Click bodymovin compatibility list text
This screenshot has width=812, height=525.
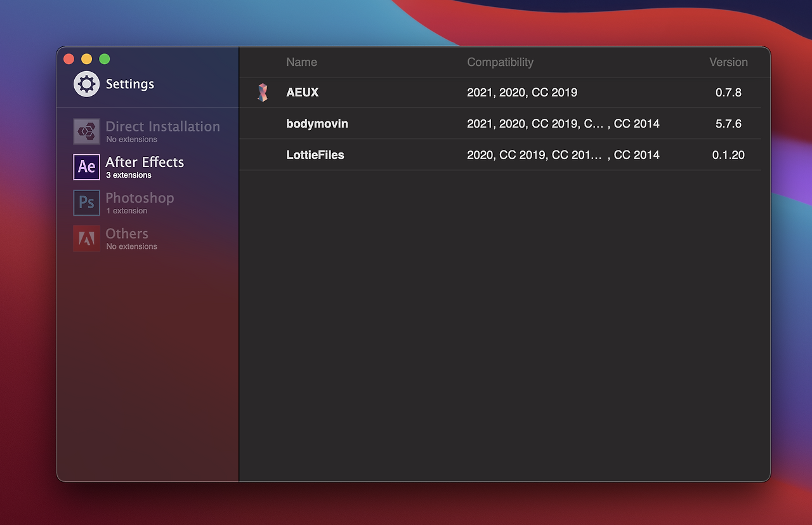[x=563, y=123]
